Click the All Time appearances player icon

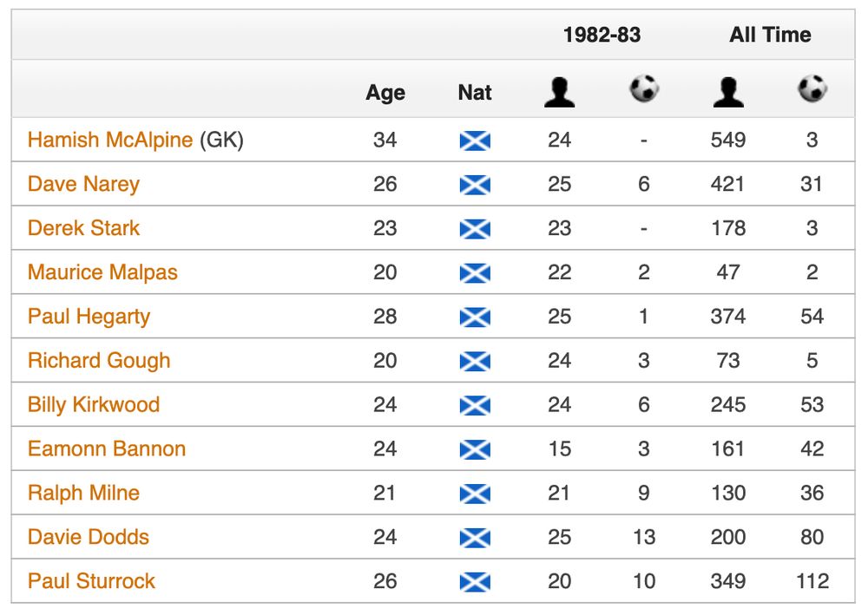(x=727, y=91)
